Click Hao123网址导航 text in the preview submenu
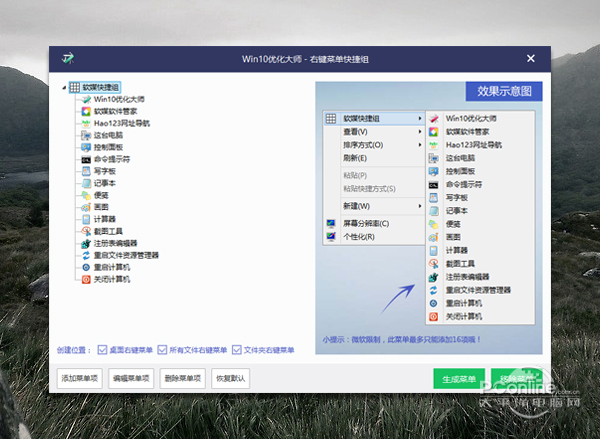The image size is (600, 439). pos(473,145)
